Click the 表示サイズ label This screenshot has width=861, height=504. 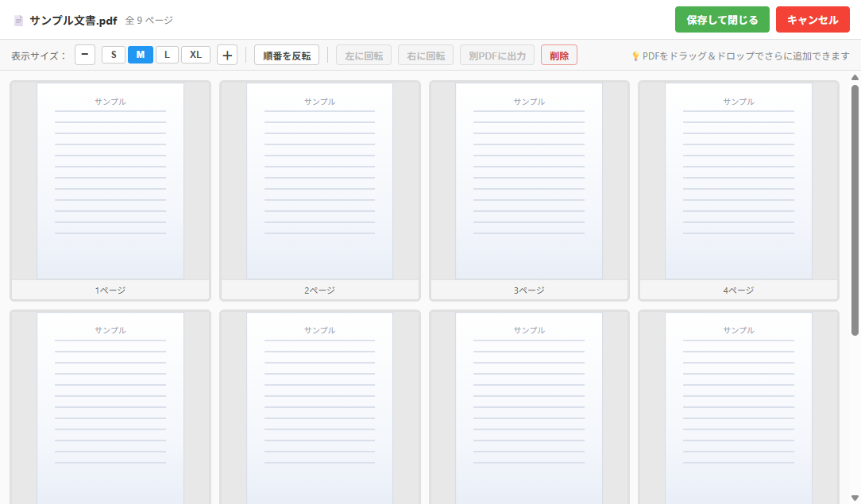click(38, 56)
